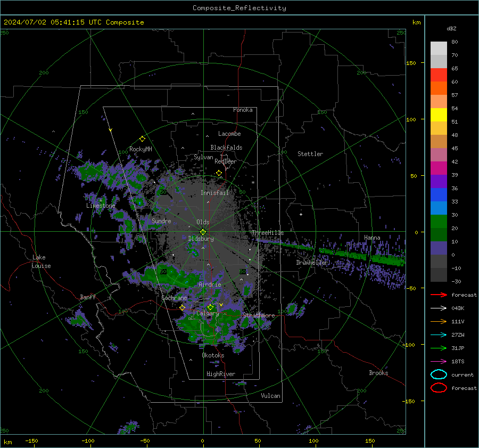Click the HighRiver town label
This screenshot has width=479, height=448.
[221, 374]
